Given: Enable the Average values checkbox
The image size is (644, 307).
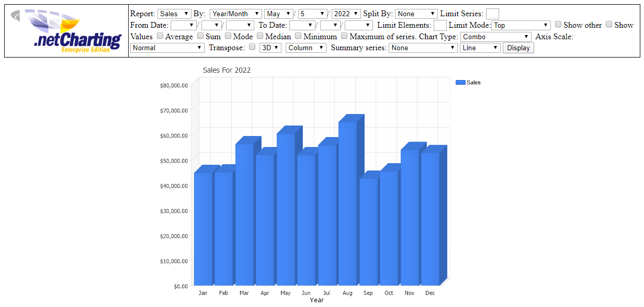Looking at the screenshot, I should coord(160,36).
